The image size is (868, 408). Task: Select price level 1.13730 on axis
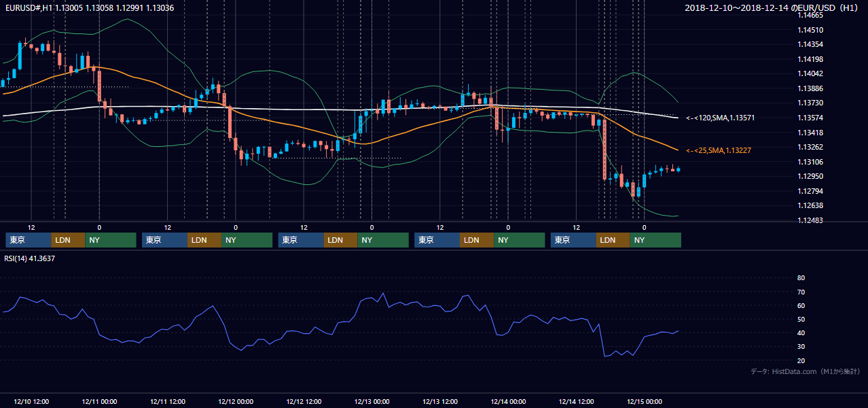coord(810,103)
